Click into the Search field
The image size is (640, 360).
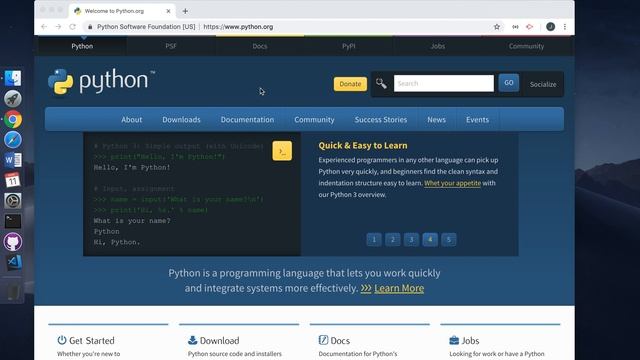click(444, 83)
